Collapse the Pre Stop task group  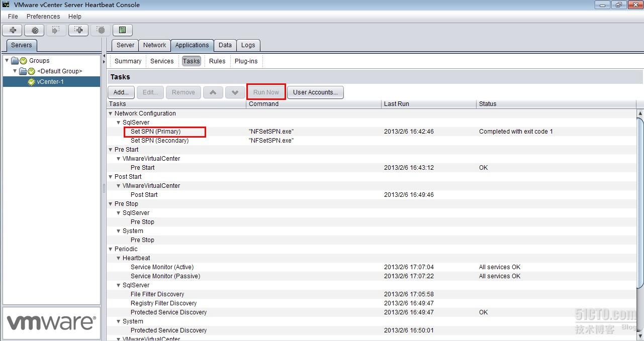111,204
